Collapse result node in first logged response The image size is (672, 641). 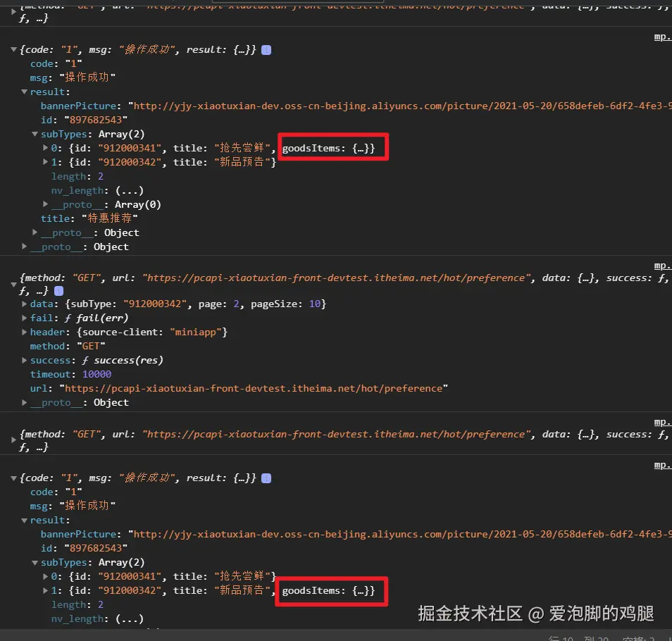[25, 92]
